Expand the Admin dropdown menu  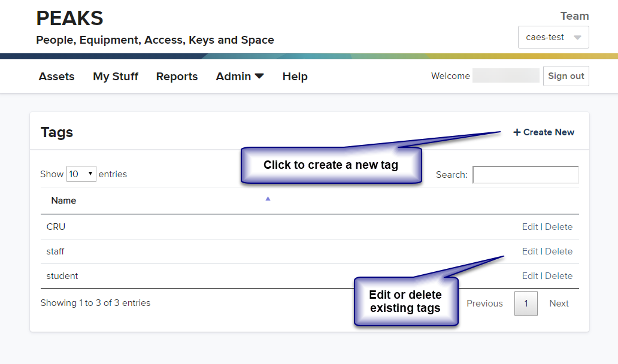(240, 77)
